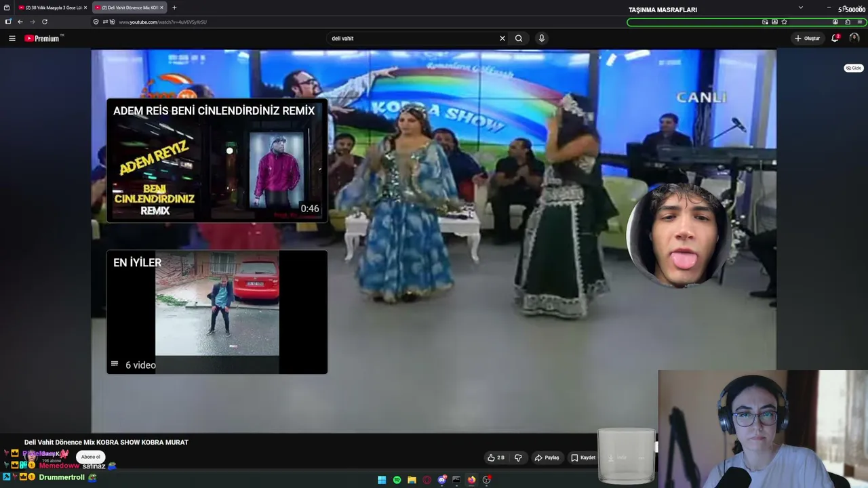Viewport: 868px width, 488px height.
Task: Go back one page in browser
Action: (20, 22)
